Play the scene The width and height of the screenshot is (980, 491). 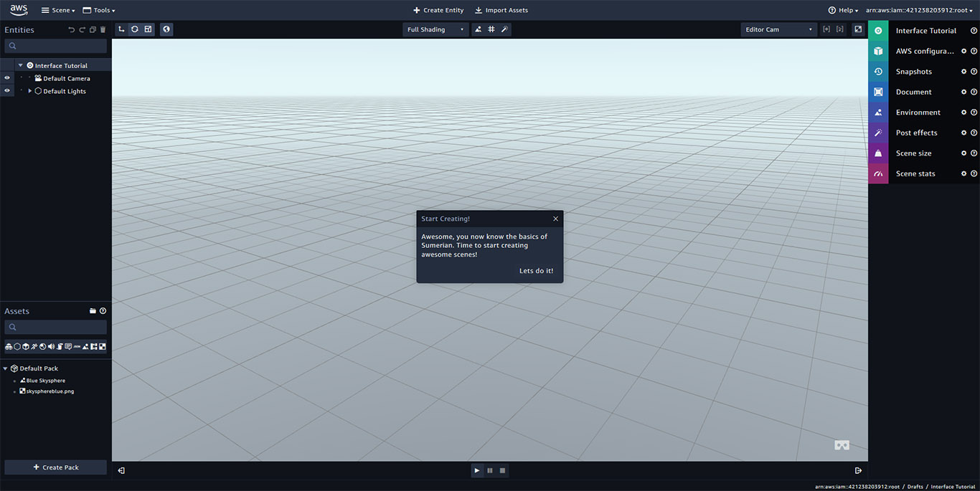[x=477, y=470]
